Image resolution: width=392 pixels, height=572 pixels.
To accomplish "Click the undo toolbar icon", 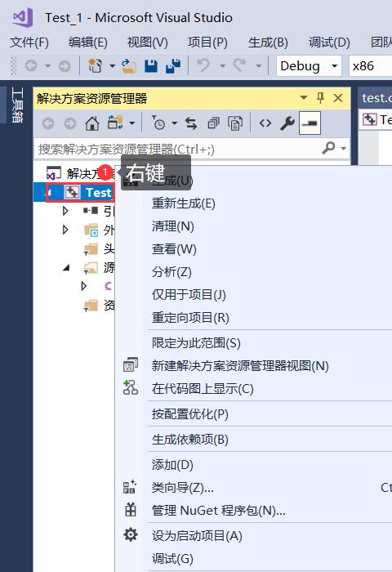I will tap(203, 65).
